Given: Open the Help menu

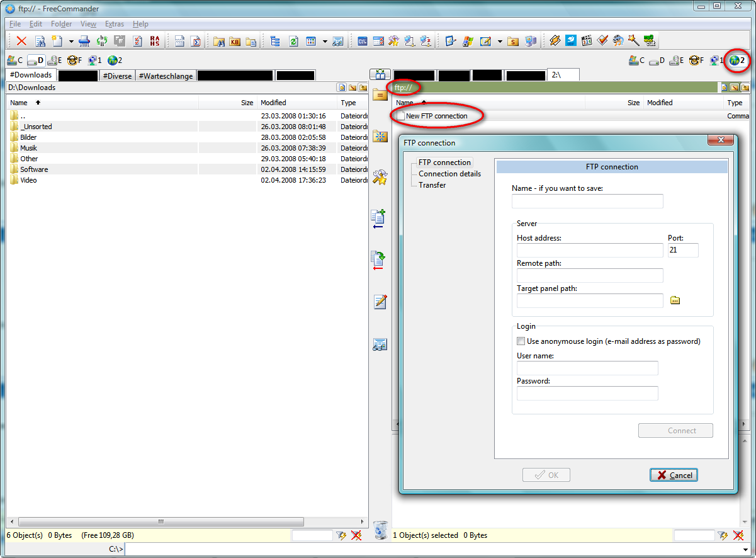Looking at the screenshot, I should [141, 24].
